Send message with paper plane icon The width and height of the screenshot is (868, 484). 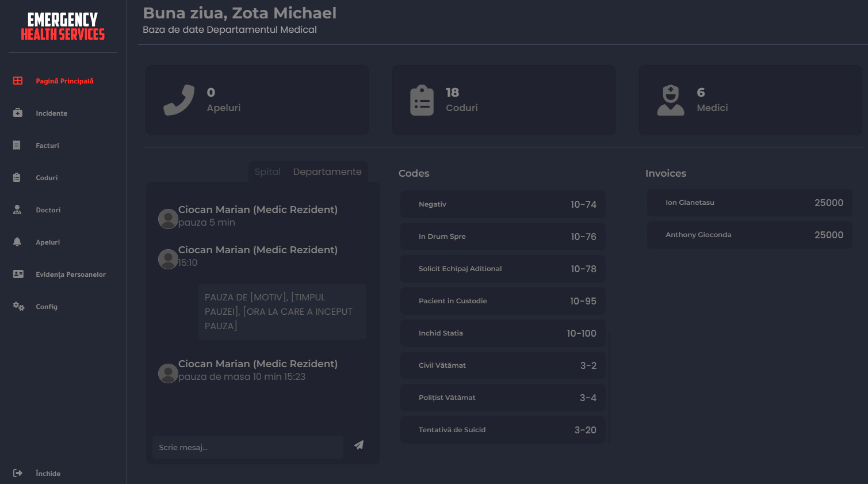coord(359,445)
